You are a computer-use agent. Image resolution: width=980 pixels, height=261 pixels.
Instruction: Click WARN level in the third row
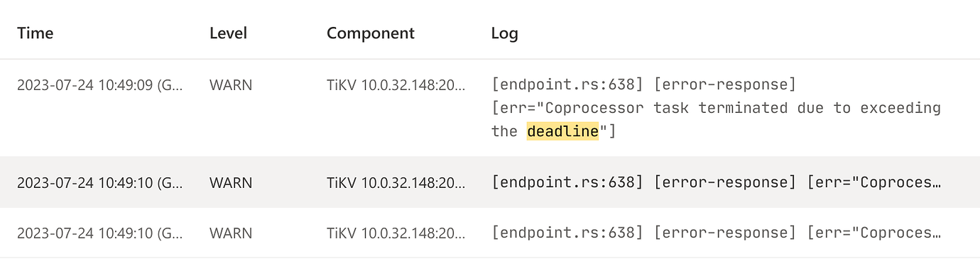(231, 233)
